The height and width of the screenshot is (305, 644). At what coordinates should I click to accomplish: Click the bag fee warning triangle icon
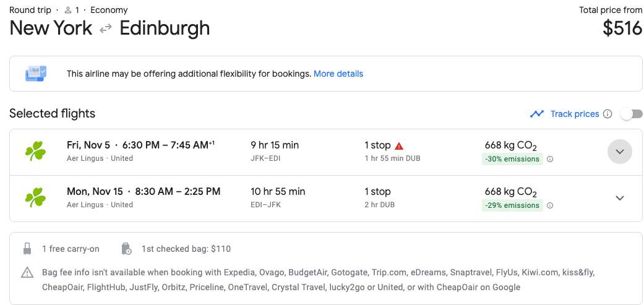pos(27,272)
